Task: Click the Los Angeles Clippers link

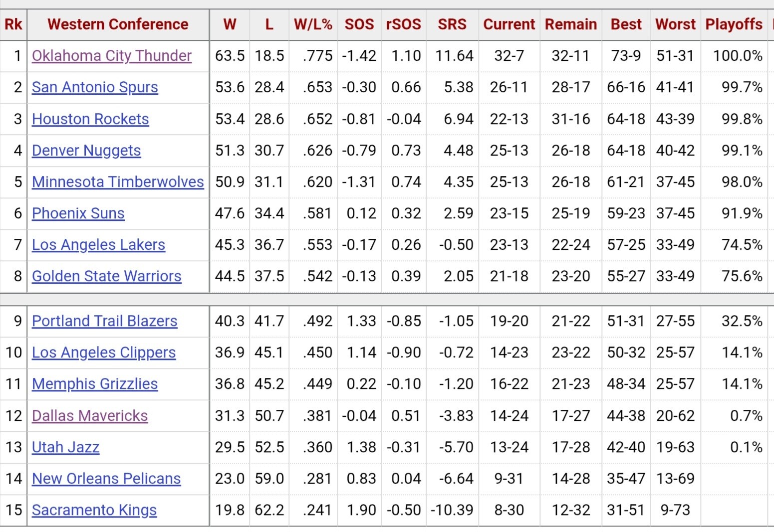Action: point(104,353)
